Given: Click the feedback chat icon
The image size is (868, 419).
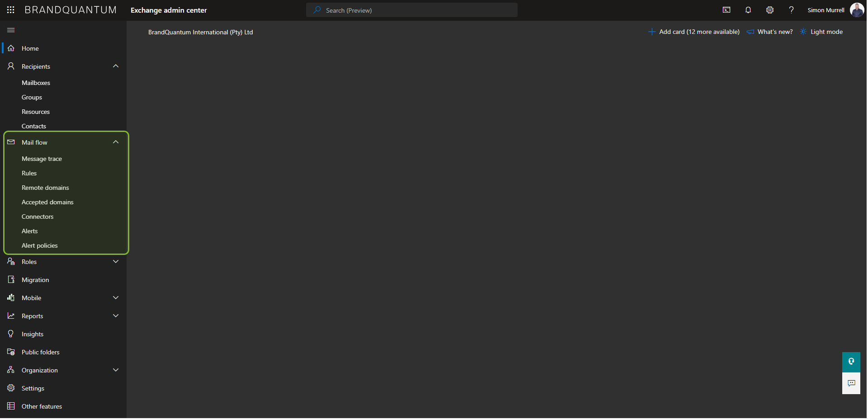Looking at the screenshot, I should tap(851, 384).
